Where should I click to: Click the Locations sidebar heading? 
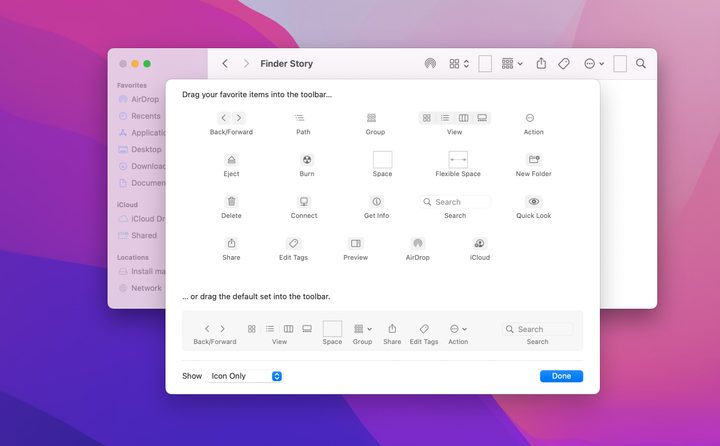pos(133,257)
